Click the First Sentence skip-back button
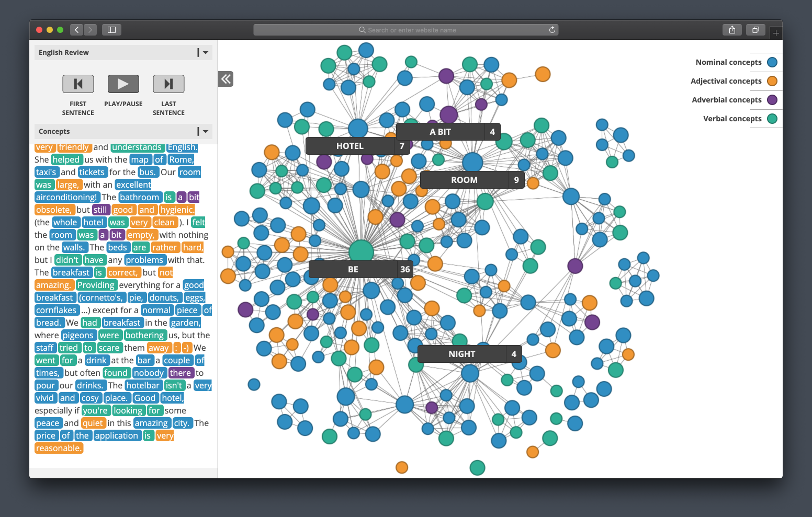Screen dimensions: 812x517 coord(78,84)
